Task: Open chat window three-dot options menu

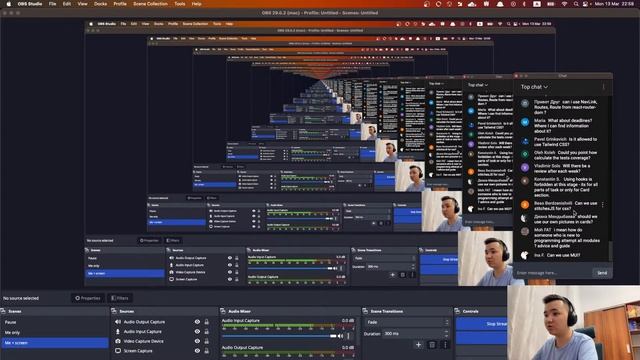Action: (x=603, y=87)
